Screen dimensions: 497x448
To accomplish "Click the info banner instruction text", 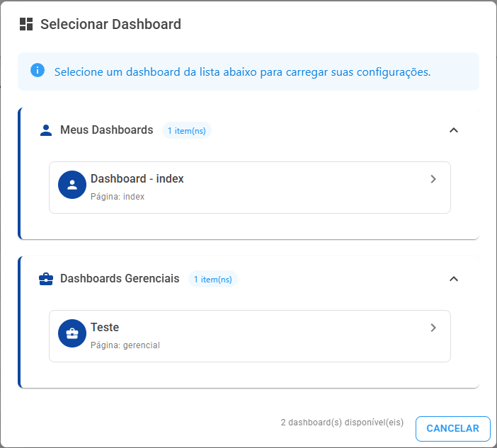I will (x=242, y=72).
